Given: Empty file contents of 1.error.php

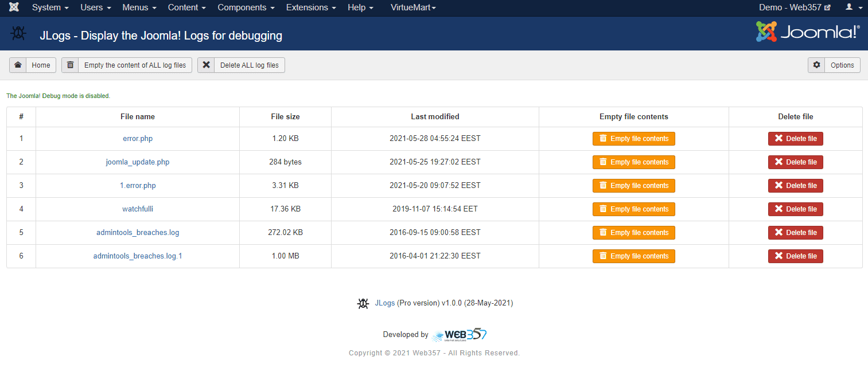Looking at the screenshot, I should point(633,186).
